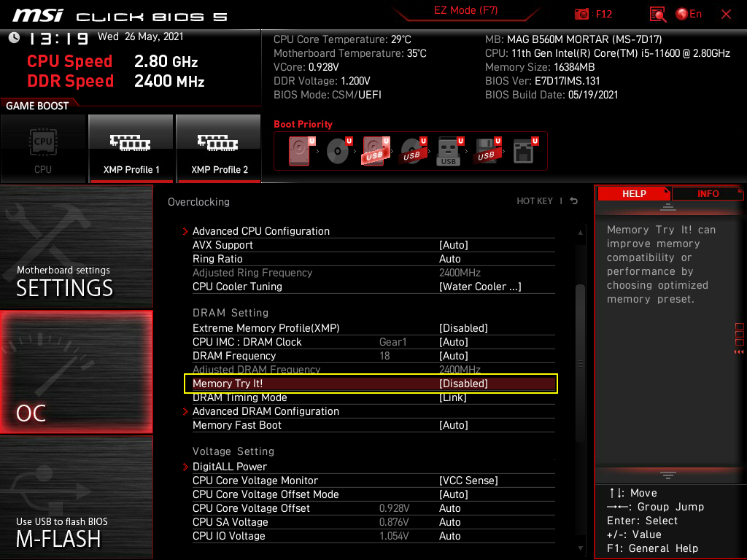747x560 pixels.
Task: Select the USB floppy boot device icon
Action: coord(487,151)
